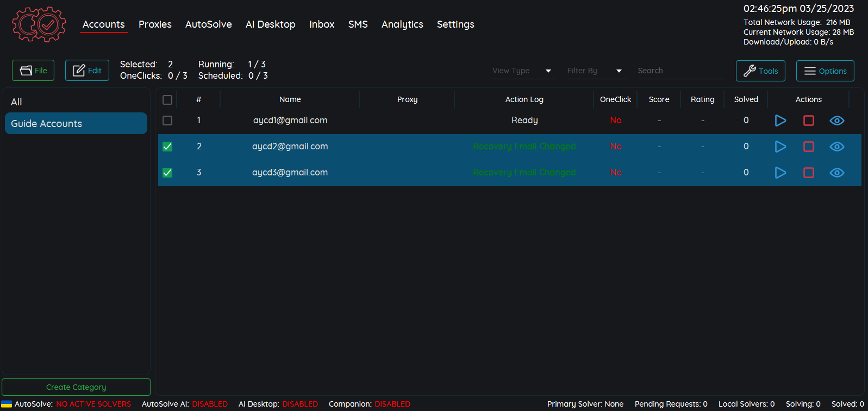The image size is (868, 411).
Task: Switch to the Proxies tab
Action: click(155, 24)
